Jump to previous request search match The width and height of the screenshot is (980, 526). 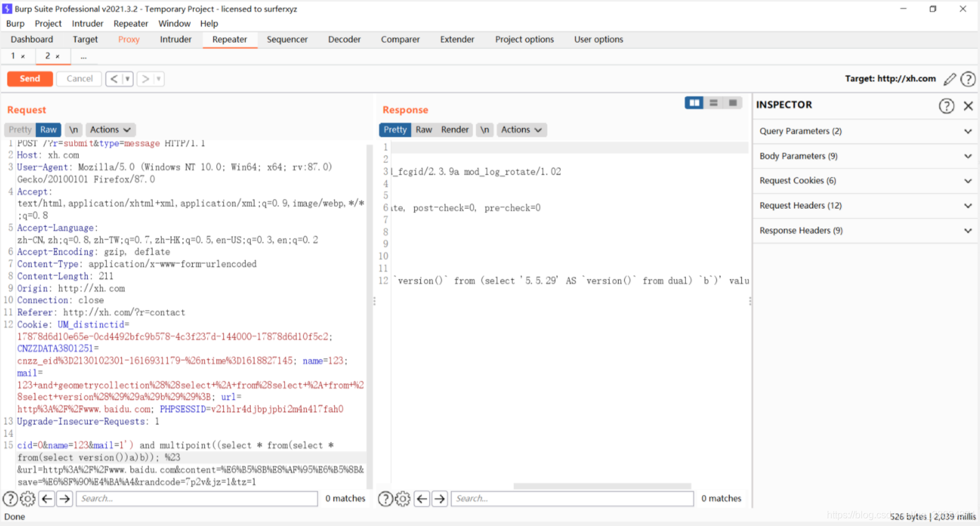coord(46,499)
